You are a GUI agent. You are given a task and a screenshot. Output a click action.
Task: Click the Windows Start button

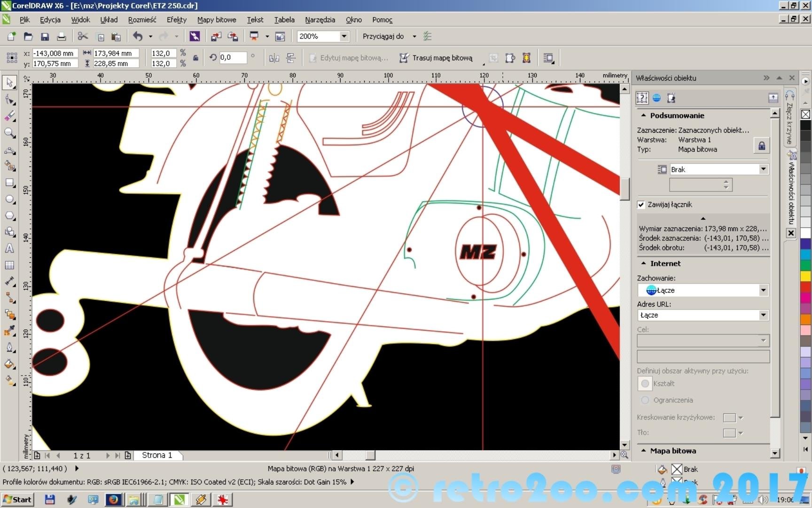17,500
